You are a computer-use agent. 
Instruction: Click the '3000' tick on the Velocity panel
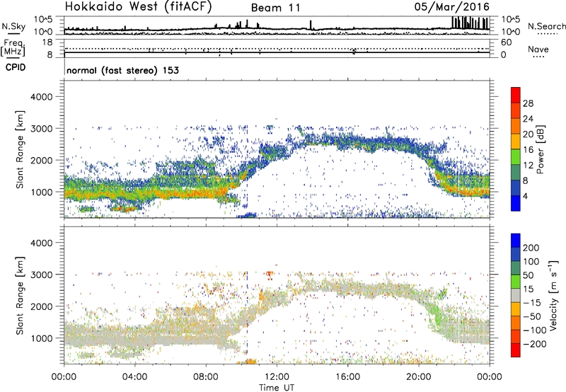(42, 275)
